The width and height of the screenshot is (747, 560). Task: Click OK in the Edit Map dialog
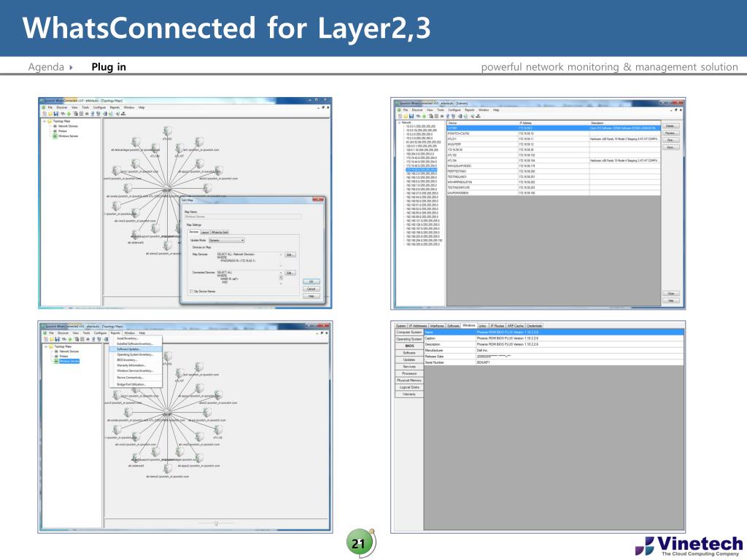tap(311, 281)
